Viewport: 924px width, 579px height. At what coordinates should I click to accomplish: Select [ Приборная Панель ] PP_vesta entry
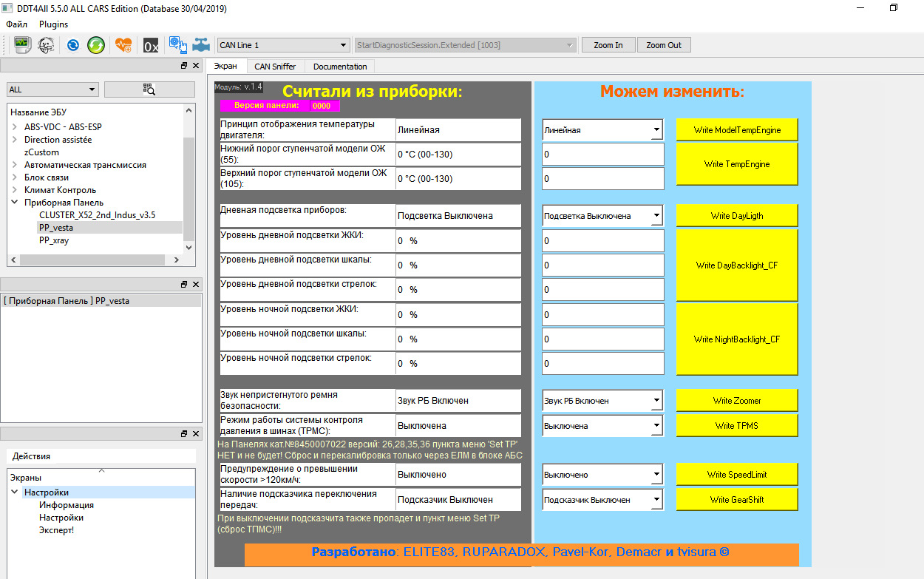(x=101, y=301)
